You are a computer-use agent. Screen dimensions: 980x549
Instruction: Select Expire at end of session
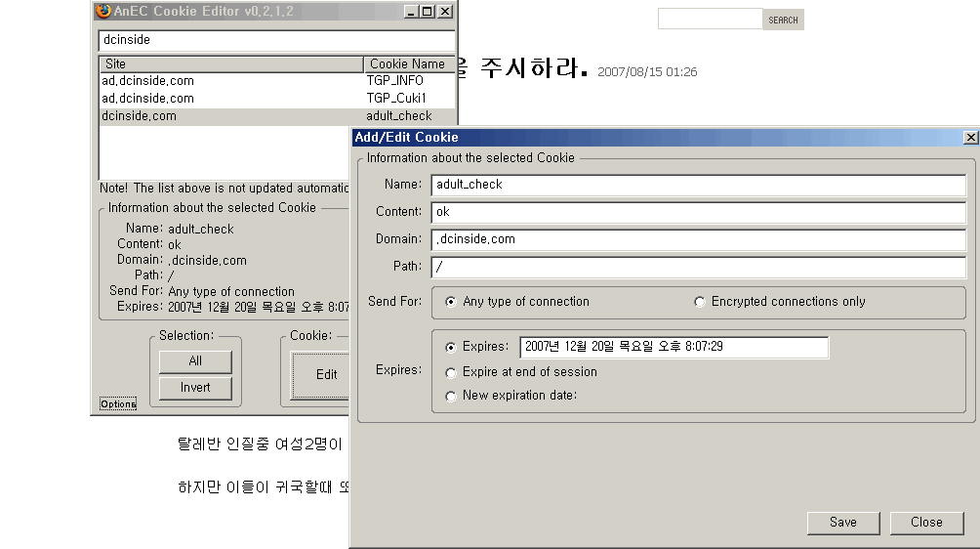pyautogui.click(x=451, y=372)
